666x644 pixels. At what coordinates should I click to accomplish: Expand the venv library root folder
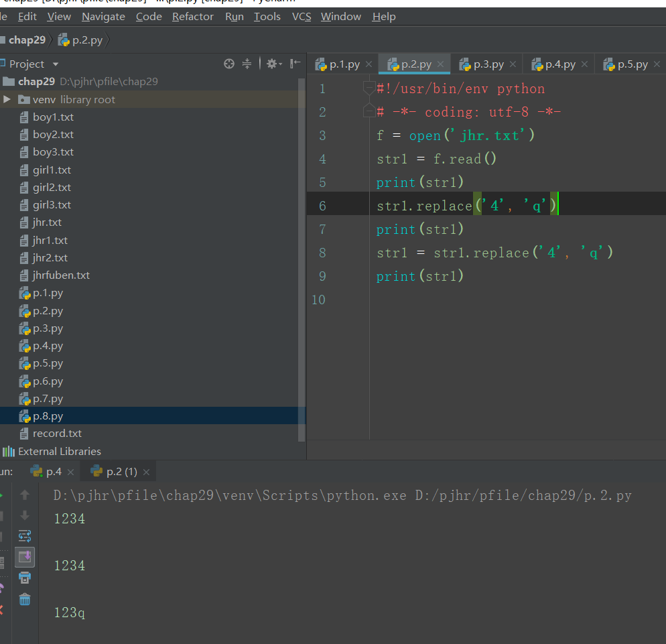click(7, 99)
